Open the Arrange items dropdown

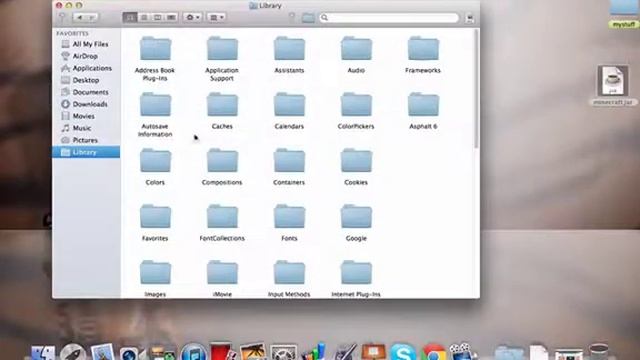(216, 18)
